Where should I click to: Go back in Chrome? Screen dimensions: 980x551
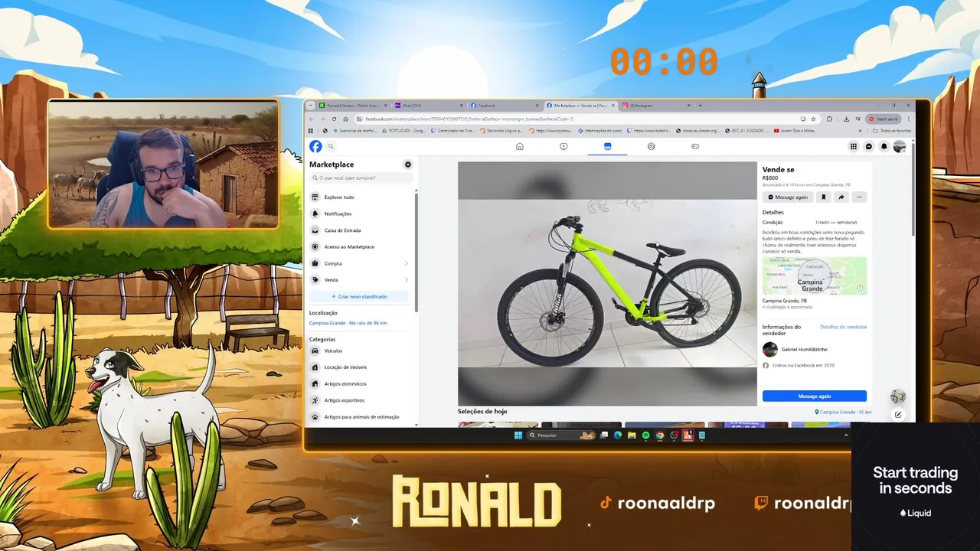311,119
